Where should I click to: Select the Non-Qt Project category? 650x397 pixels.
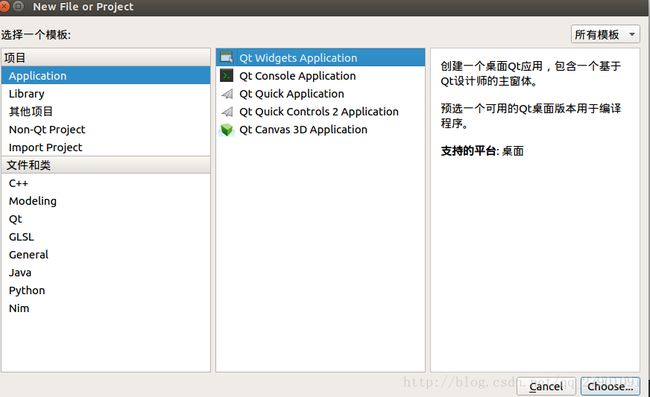click(x=106, y=129)
